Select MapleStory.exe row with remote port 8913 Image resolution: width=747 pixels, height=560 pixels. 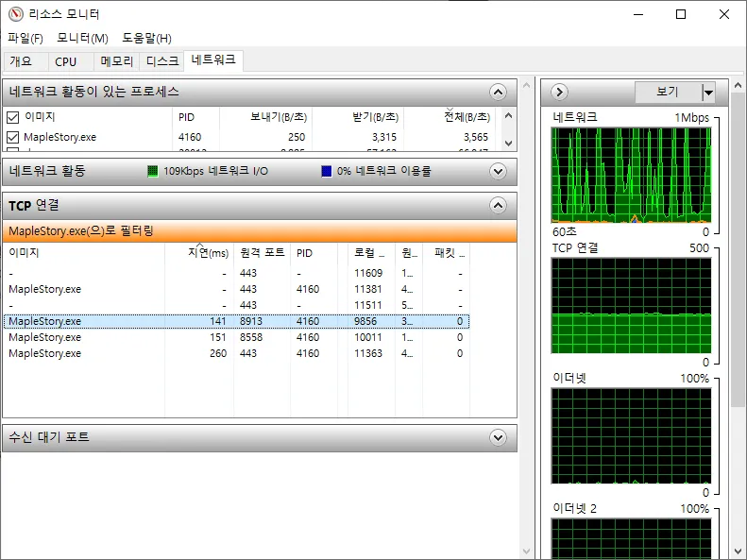tap(236, 321)
